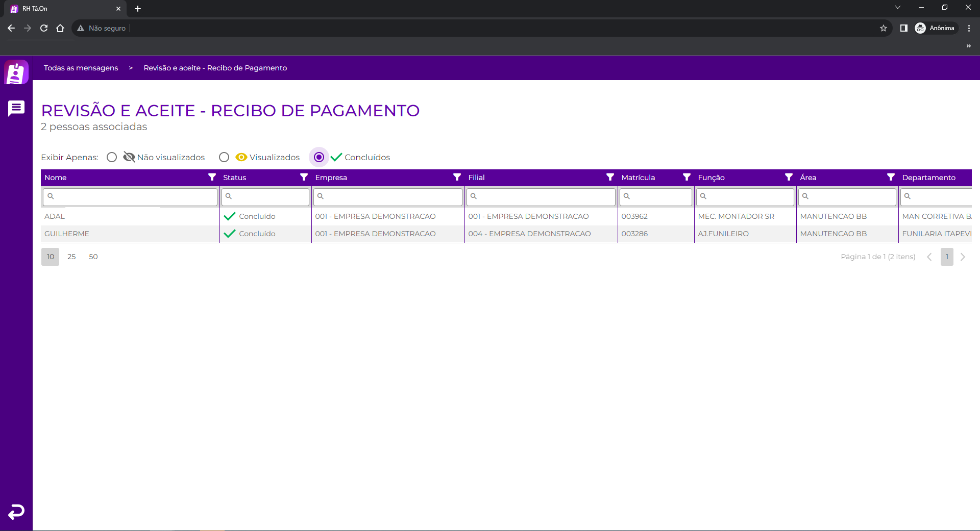Sort by the Departamento column header
The width and height of the screenshot is (980, 531).
coord(929,178)
